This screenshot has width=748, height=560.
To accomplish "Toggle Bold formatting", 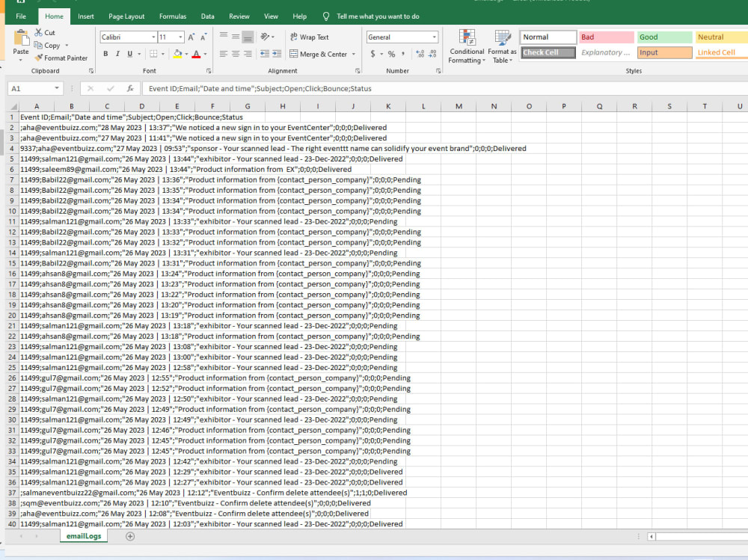I will tap(105, 54).
